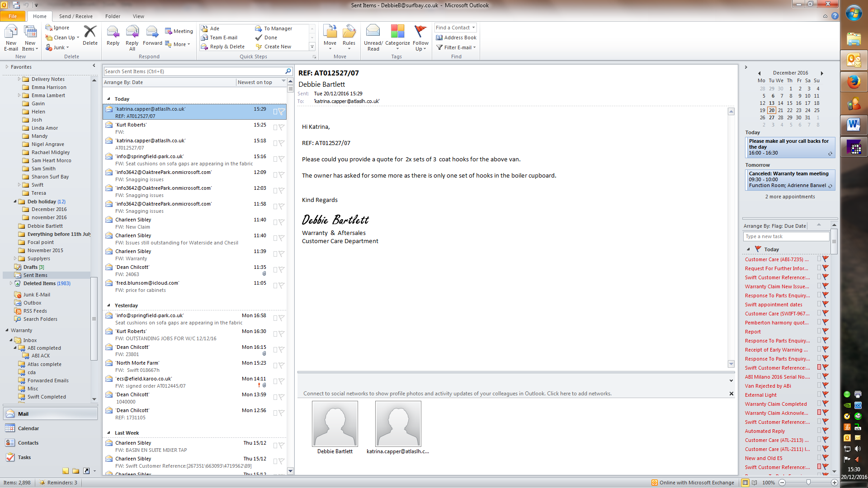Viewport: 868px width, 488px height.
Task: Open the File tab
Action: coord(13,16)
